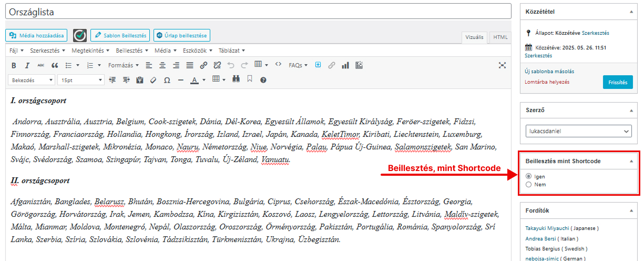Screen dimensions: 644x261
Task: Select the Igen radio option
Action: 528,177
